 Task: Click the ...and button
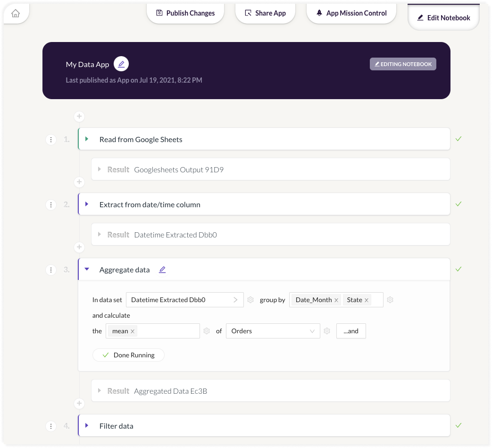click(351, 331)
